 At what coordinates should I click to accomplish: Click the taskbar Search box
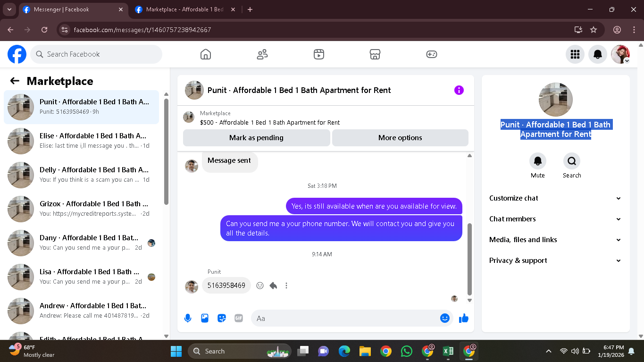point(240,351)
